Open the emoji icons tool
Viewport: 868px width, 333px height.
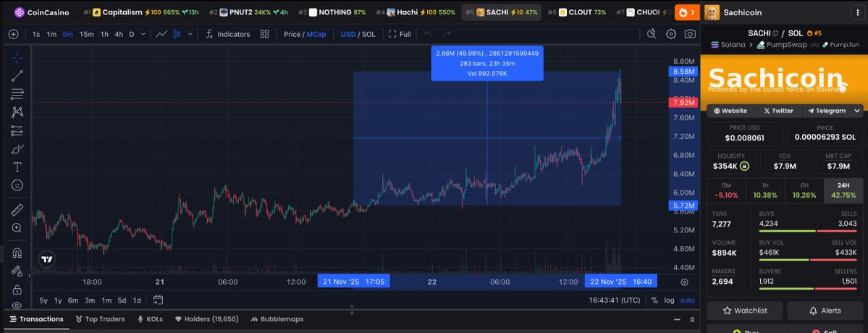pyautogui.click(x=17, y=185)
